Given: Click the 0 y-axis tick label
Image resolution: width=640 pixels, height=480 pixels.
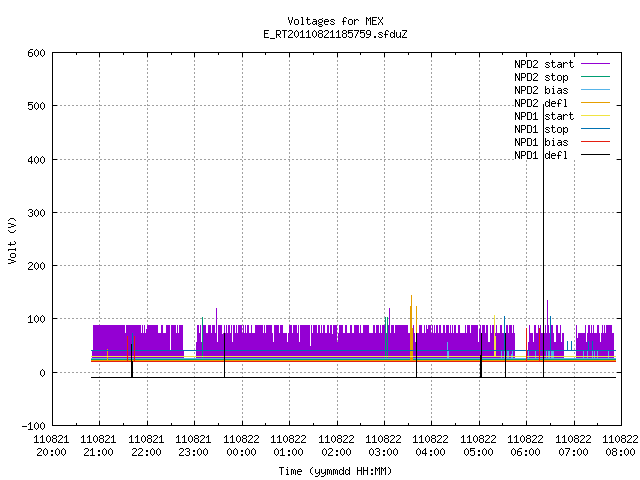Looking at the screenshot, I should [x=42, y=373].
